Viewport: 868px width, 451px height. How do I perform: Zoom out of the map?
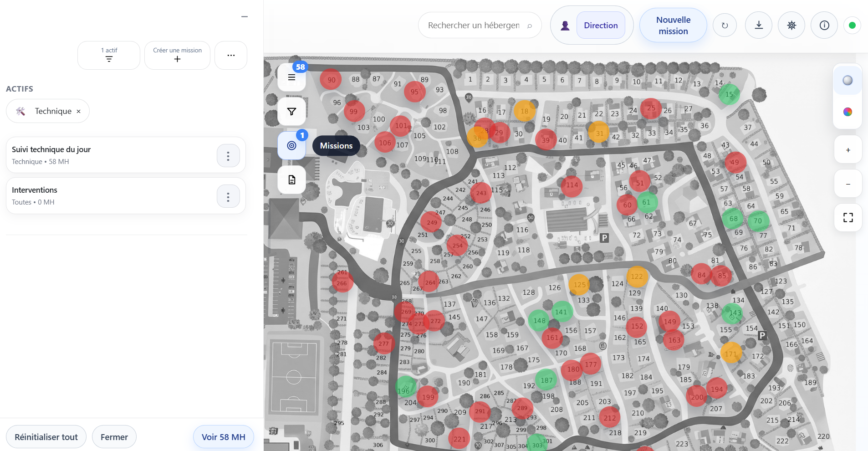(848, 184)
